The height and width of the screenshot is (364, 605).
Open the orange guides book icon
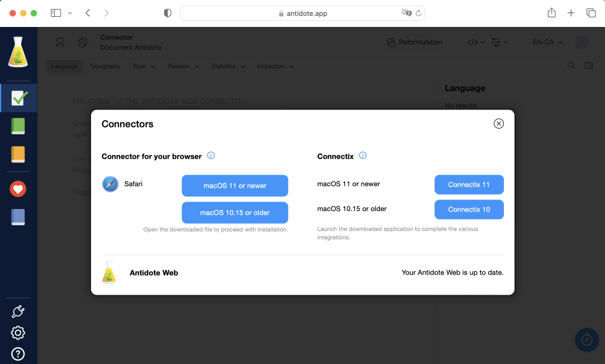tap(19, 154)
